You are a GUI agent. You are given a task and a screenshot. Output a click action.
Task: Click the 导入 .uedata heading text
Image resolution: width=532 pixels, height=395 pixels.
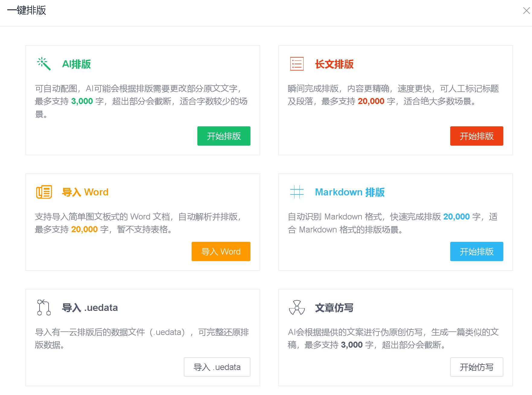(90, 308)
